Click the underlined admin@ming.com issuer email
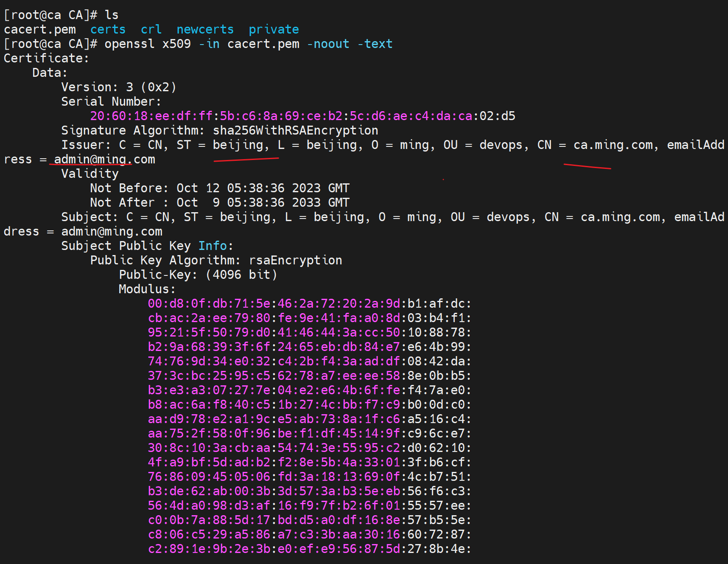Screen dimensions: 728x564 pos(104,160)
